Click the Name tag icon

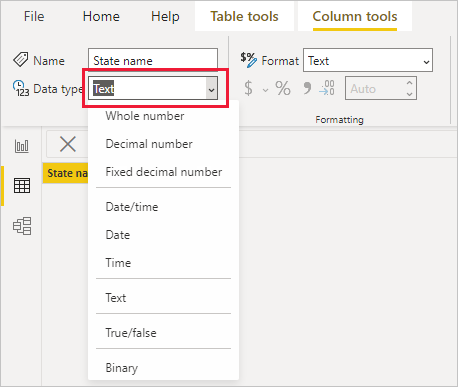(21, 60)
